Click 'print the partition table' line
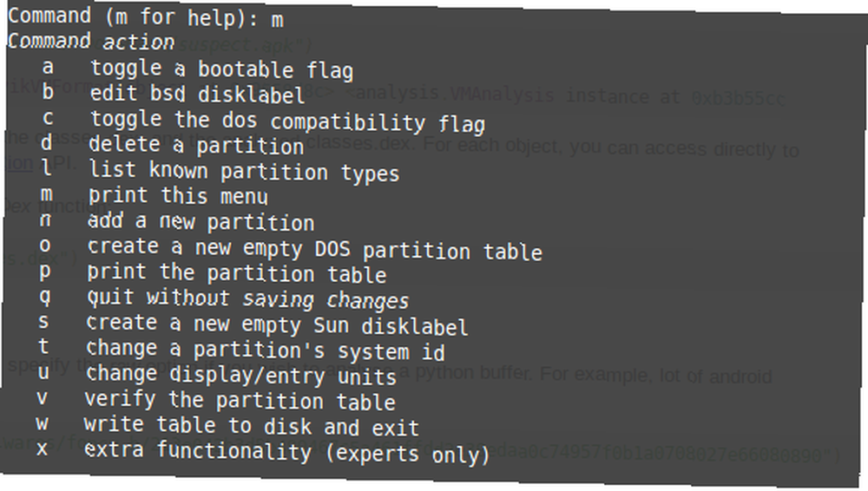The height and width of the screenshot is (491, 868). 236,273
